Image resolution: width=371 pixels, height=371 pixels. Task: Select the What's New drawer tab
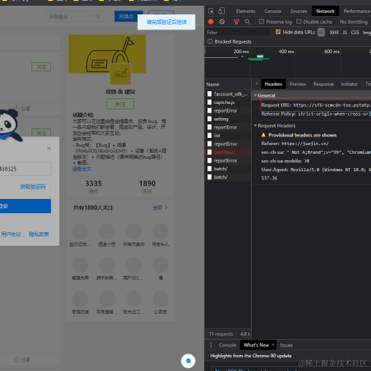pyautogui.click(x=256, y=345)
